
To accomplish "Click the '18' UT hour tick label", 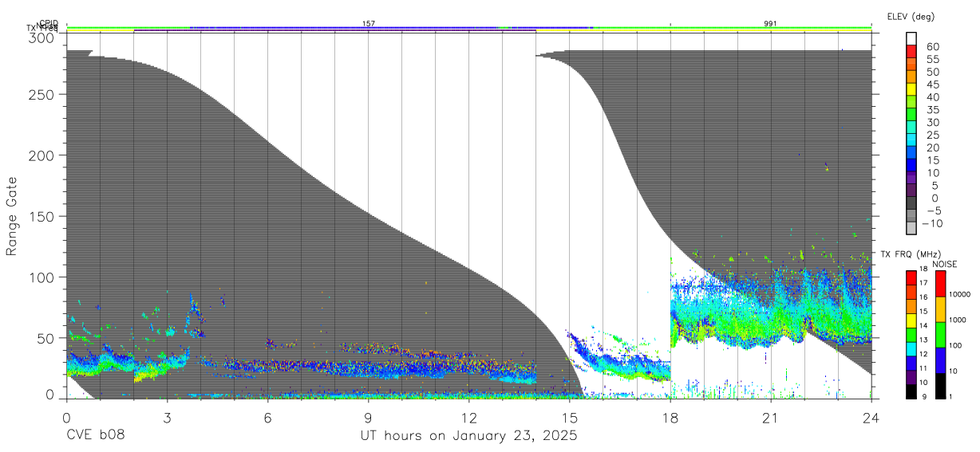I will click(x=670, y=418).
